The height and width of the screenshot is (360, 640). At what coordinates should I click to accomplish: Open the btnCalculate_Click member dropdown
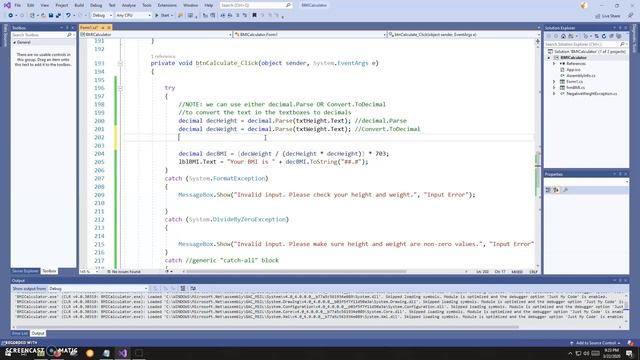463,35
